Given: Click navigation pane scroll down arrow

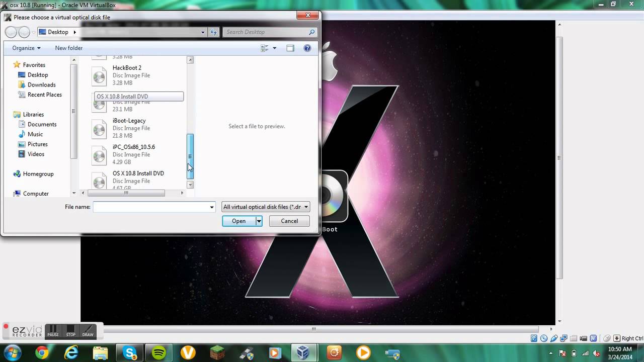Looking at the screenshot, I should (74, 193).
